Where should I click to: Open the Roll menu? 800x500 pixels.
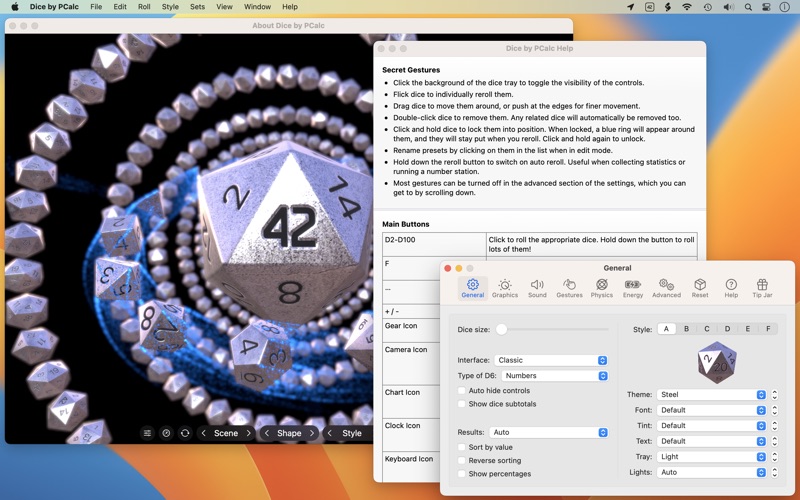click(144, 7)
